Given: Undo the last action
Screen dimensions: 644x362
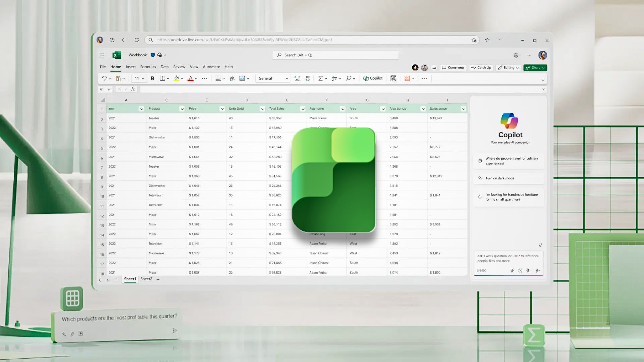Looking at the screenshot, I should [104, 78].
